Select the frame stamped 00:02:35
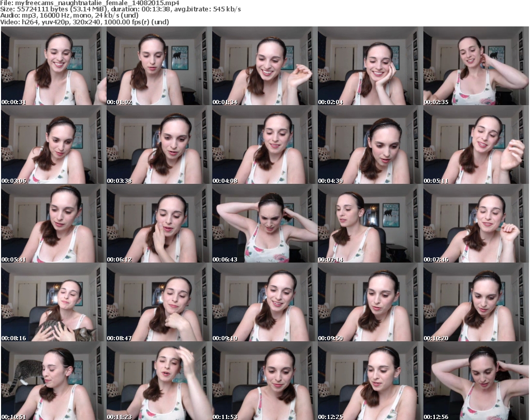The width and height of the screenshot is (530, 420). (x=476, y=66)
